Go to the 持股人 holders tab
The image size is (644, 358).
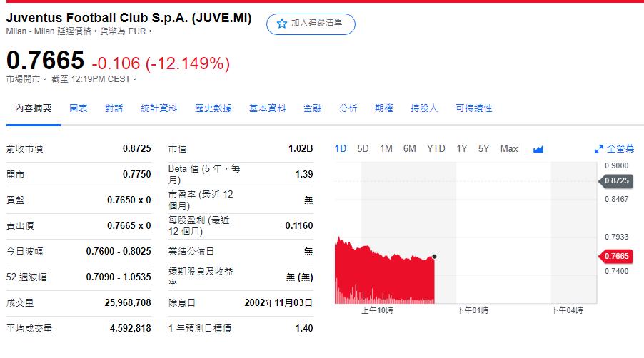424,108
